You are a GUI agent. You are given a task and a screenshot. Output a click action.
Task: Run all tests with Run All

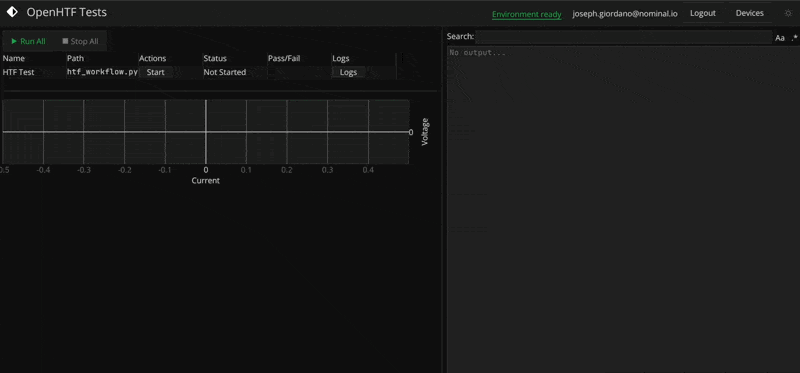click(28, 41)
